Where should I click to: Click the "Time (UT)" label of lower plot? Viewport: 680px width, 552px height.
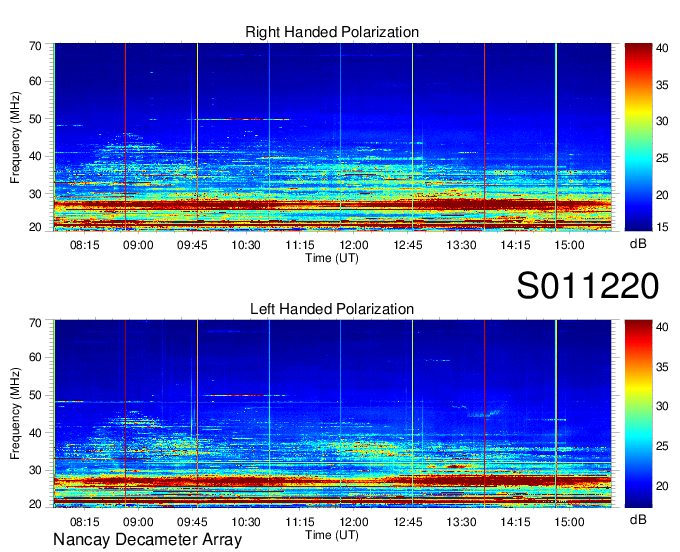[x=332, y=535]
